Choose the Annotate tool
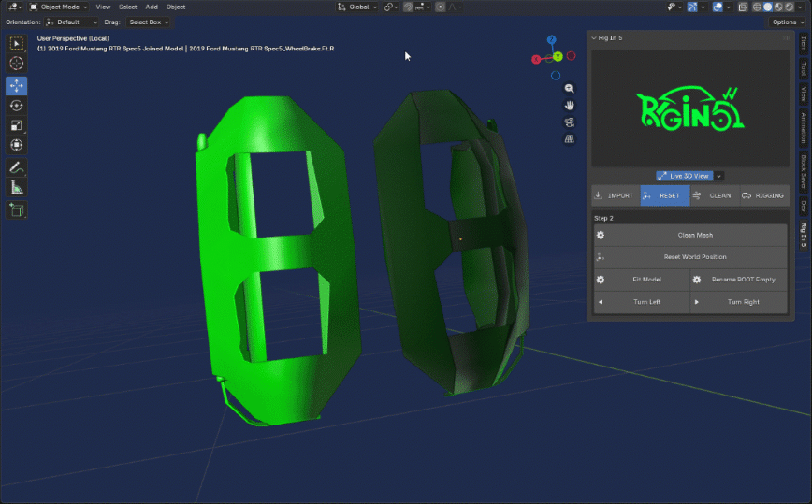Screen dimensions: 812x504 pyautogui.click(x=17, y=167)
